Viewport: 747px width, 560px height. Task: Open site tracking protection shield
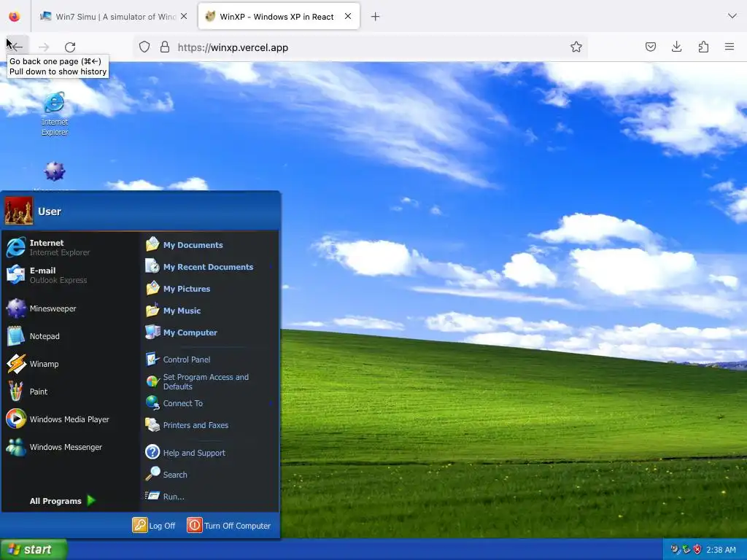point(144,47)
